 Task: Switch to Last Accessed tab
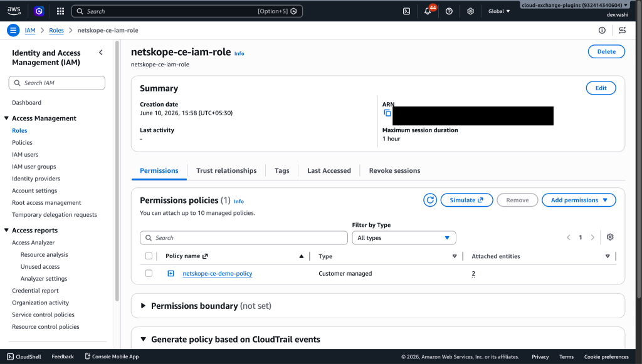tap(329, 170)
